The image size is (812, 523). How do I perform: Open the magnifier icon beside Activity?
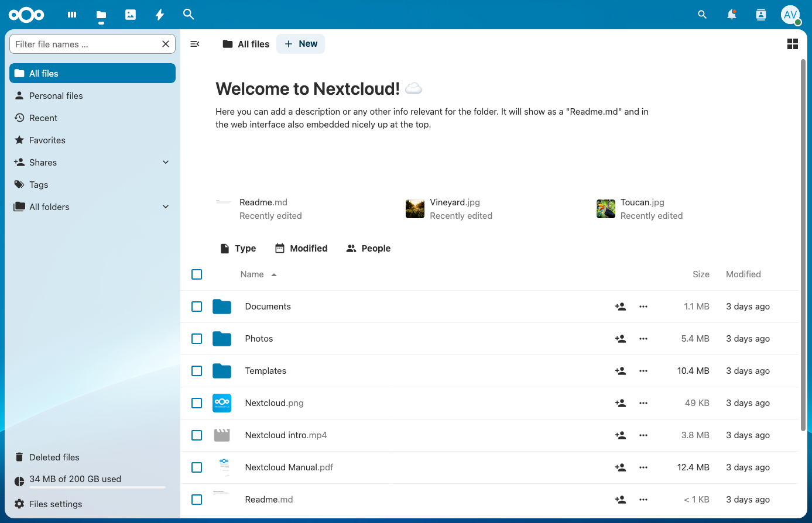point(189,14)
